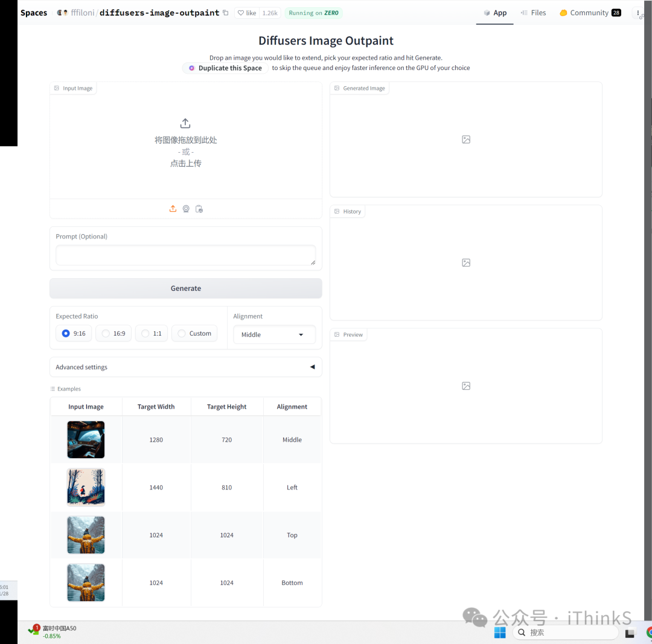Image resolution: width=652 pixels, height=644 pixels.
Task: Select the 1:1 ratio option
Action: [x=152, y=333]
